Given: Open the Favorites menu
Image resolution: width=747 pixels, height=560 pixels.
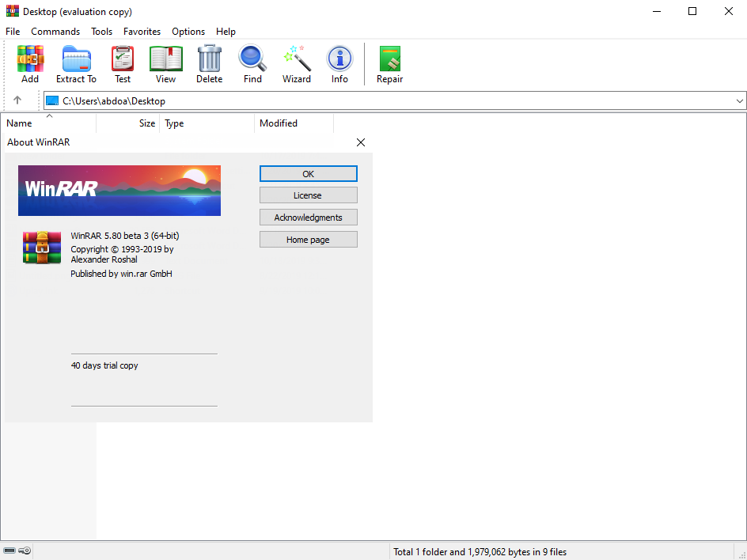Looking at the screenshot, I should [x=142, y=32].
